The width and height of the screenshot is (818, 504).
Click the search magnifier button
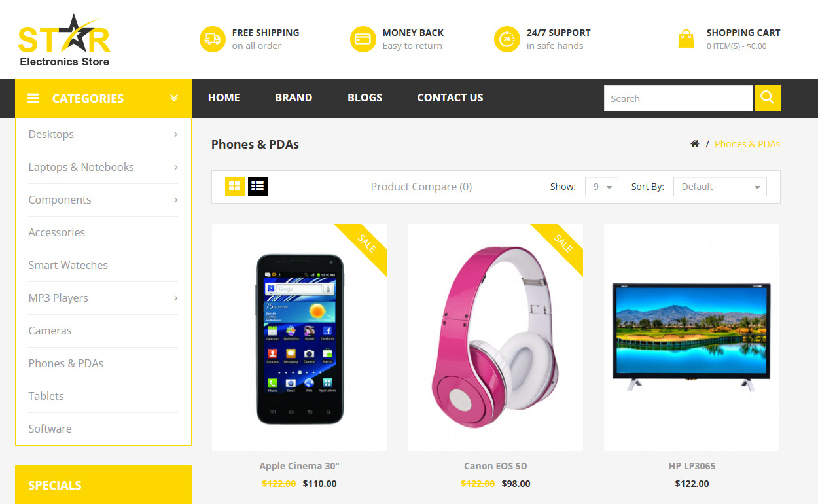point(767,98)
